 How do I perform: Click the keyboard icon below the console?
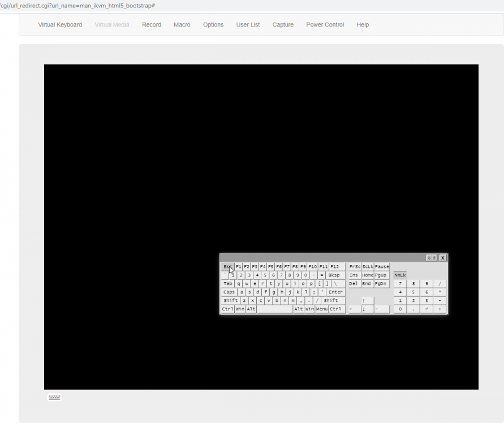point(54,397)
